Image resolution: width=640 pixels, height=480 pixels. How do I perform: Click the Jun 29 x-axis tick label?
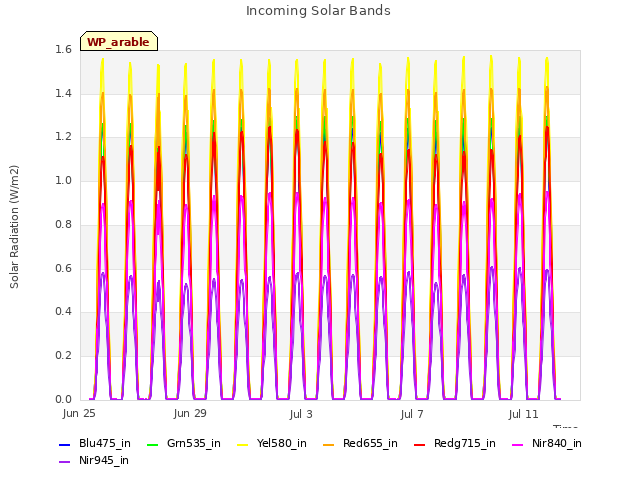(x=190, y=414)
